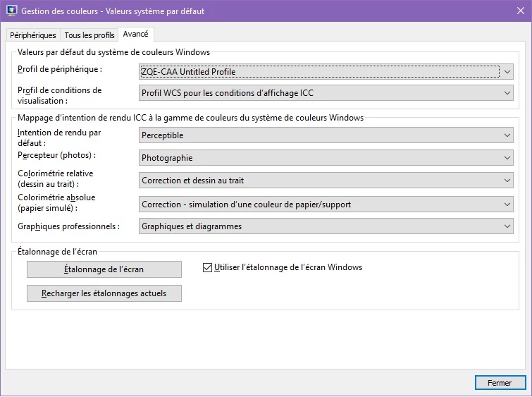Image resolution: width=532 pixels, height=397 pixels.
Task: Select the Avancé tab
Action: [x=136, y=34]
